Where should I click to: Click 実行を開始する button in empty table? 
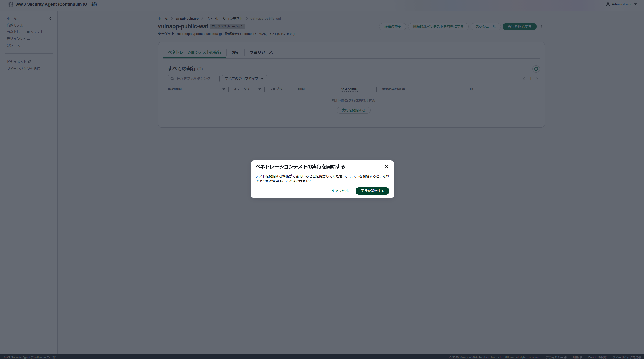[353, 110]
